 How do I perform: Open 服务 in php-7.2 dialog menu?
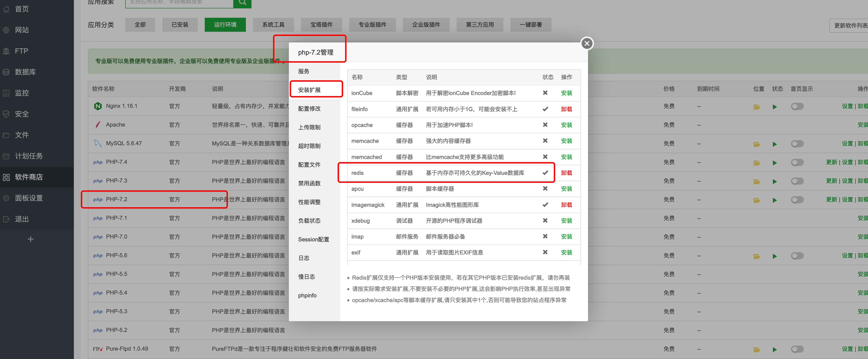(315, 71)
